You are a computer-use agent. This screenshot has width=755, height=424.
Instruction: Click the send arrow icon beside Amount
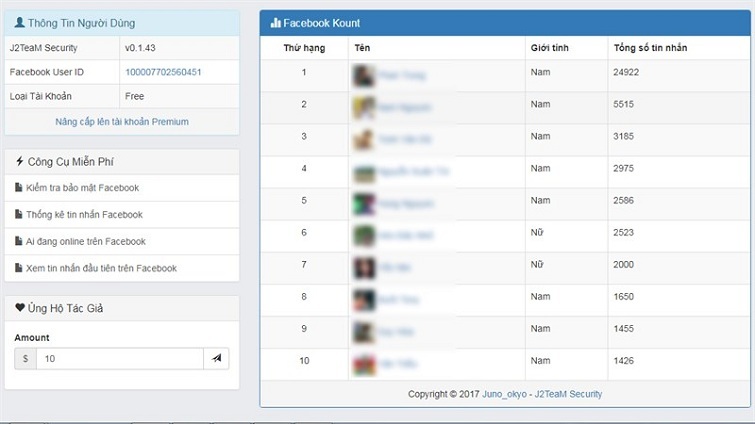click(x=216, y=358)
